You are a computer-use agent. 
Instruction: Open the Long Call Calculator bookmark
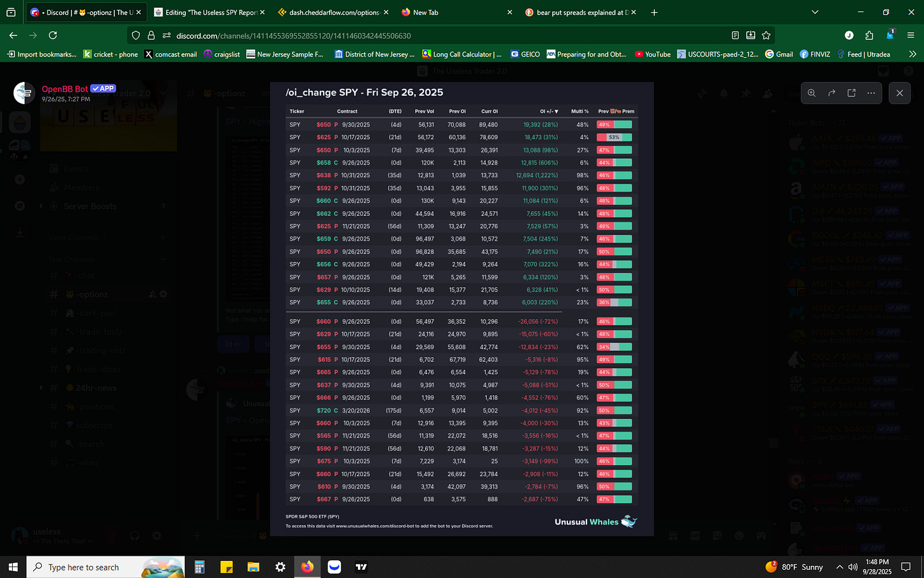coord(462,54)
